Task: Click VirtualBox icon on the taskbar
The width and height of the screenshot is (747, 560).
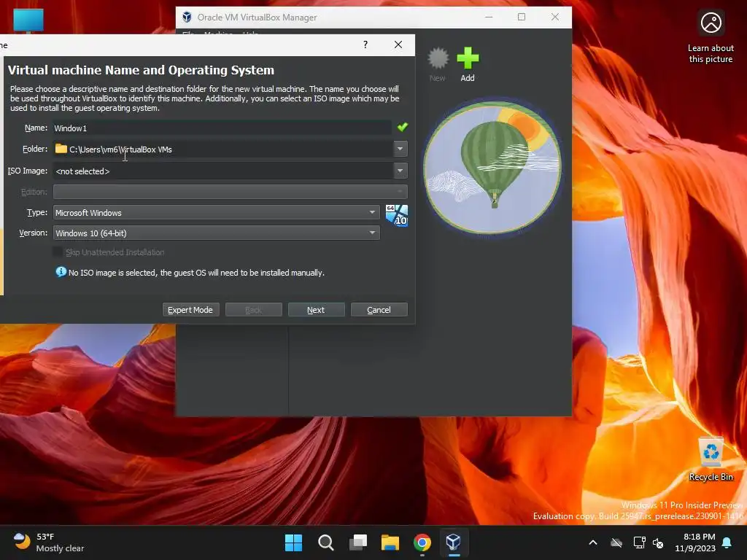Action: (454, 542)
